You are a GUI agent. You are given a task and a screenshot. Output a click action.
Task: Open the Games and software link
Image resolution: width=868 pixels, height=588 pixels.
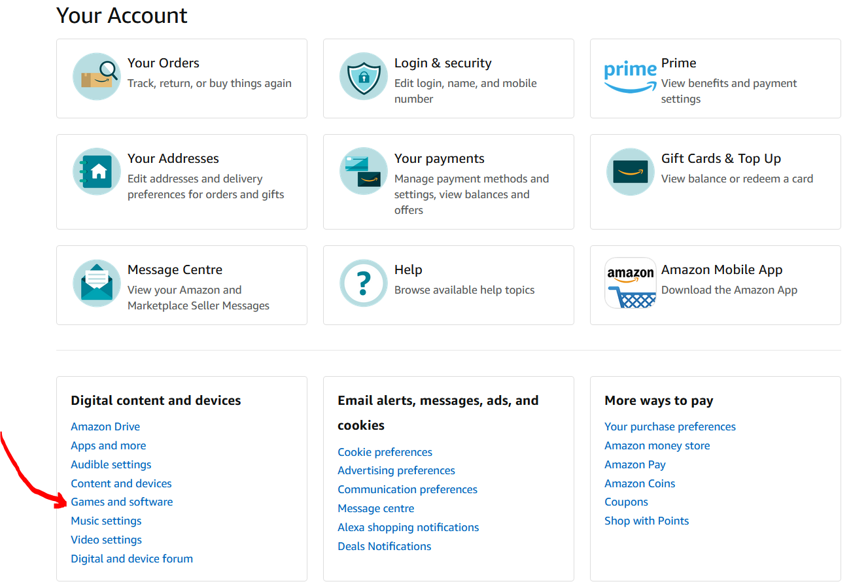tap(122, 502)
